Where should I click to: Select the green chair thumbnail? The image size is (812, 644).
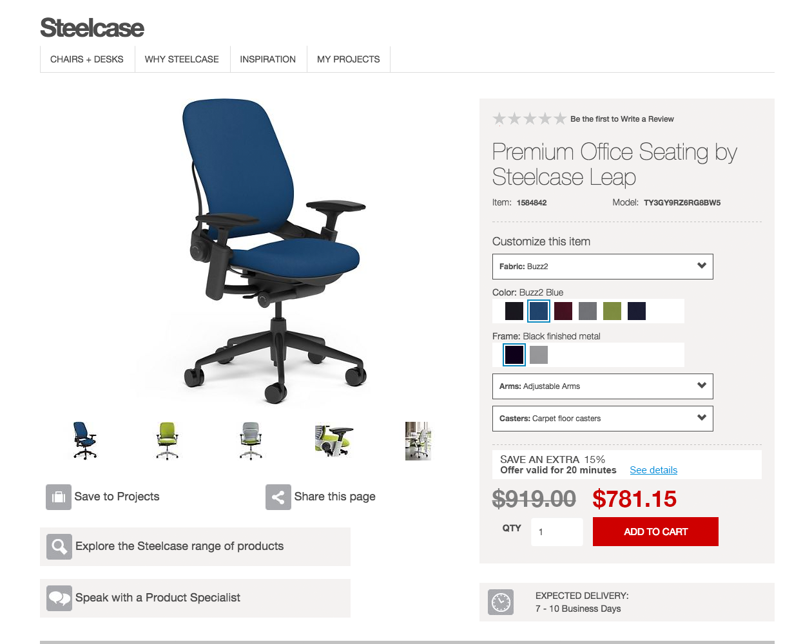[168, 441]
